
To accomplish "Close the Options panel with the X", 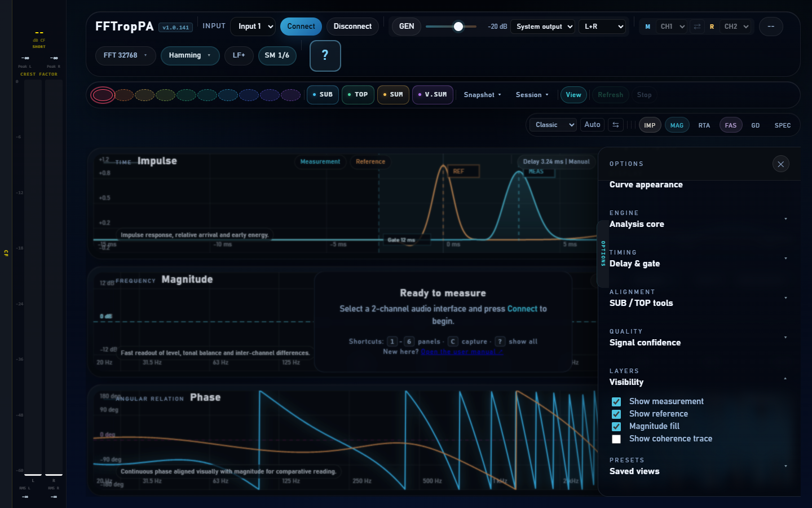I will (780, 164).
